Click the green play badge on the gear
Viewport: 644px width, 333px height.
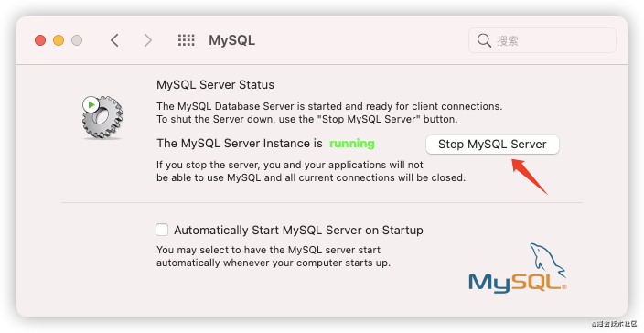pos(91,104)
